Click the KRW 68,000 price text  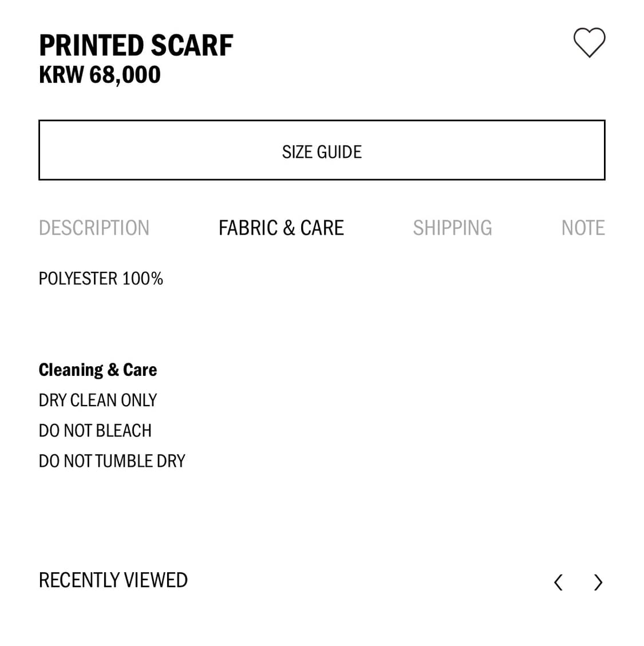pos(100,74)
